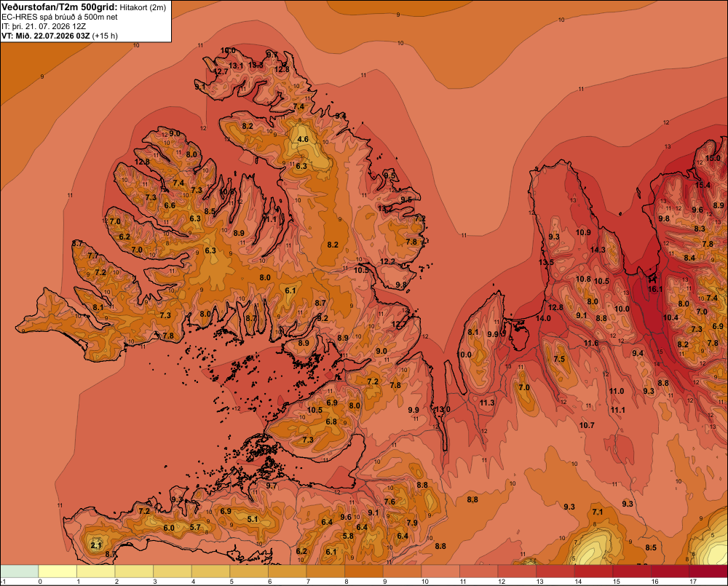Click the 15.4 temperature label
Image resolution: width=728 pixels, height=586 pixels.
(703, 185)
